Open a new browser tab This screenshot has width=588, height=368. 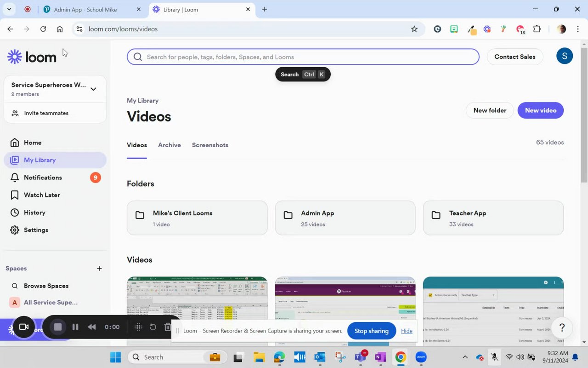[x=265, y=9]
